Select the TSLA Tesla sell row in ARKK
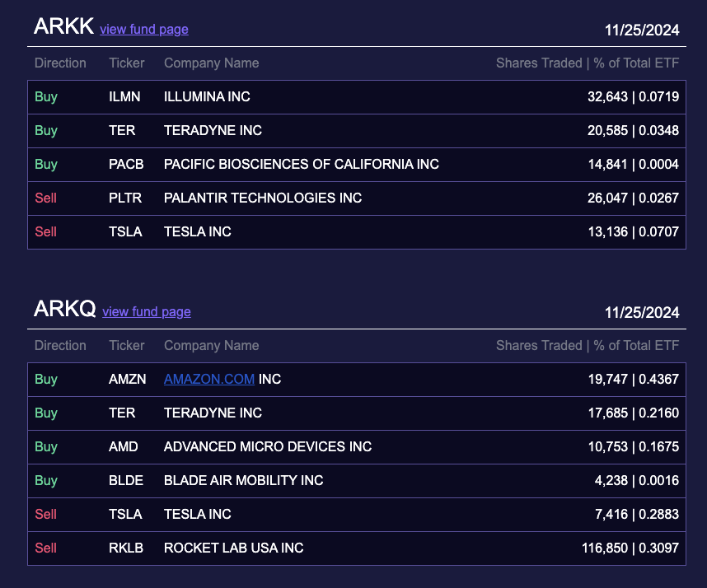 354,231
